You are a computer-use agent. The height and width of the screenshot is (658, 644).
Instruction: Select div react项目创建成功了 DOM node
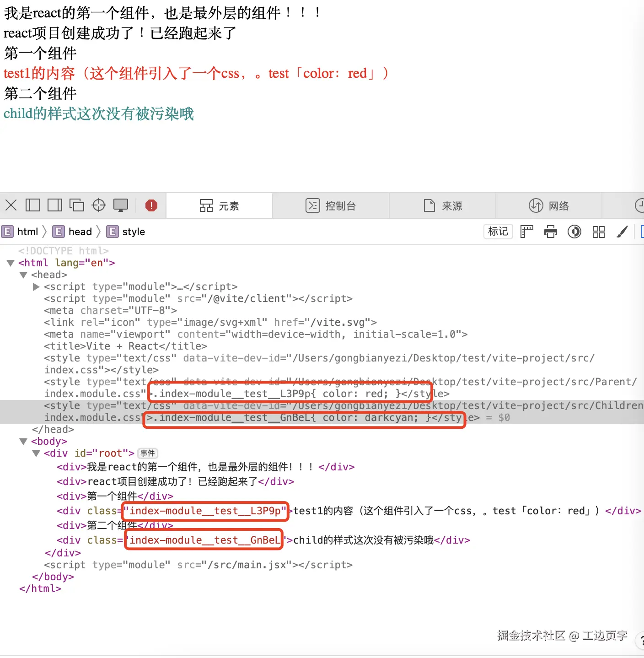pyautogui.click(x=175, y=481)
